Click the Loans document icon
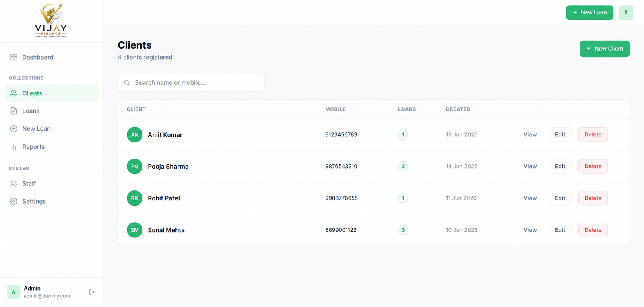This screenshot has width=644, height=307. click(x=14, y=111)
